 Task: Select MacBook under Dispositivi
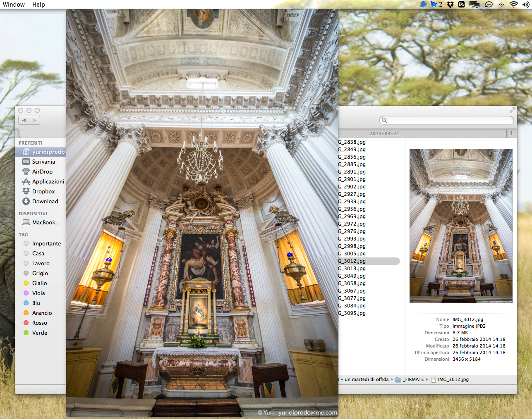tap(46, 222)
